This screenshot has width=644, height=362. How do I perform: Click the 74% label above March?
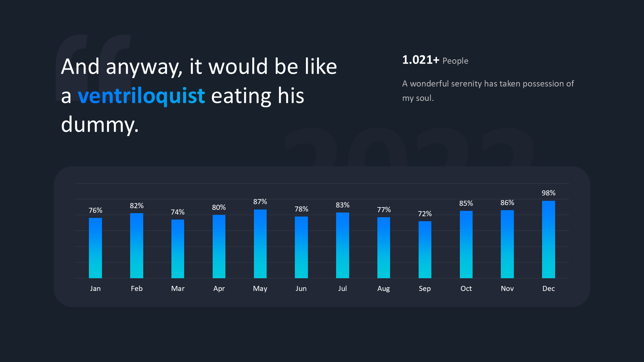click(177, 212)
